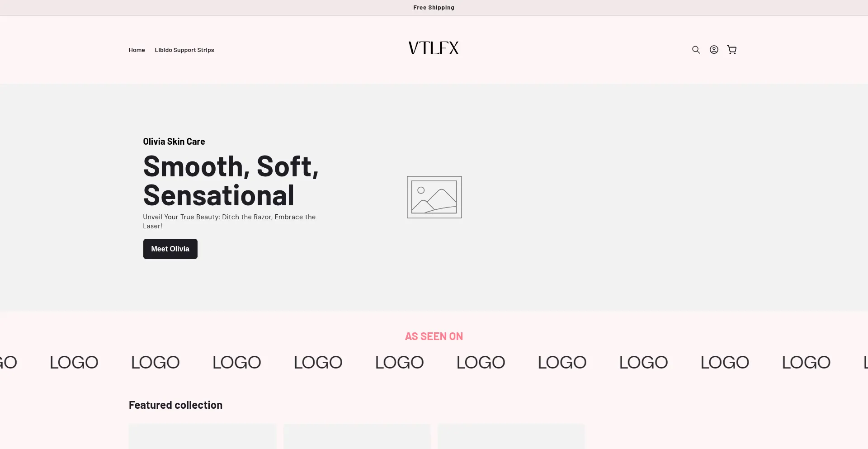Image resolution: width=868 pixels, height=449 pixels.
Task: Click the Olivia Skin Care caption
Action: [x=174, y=142]
